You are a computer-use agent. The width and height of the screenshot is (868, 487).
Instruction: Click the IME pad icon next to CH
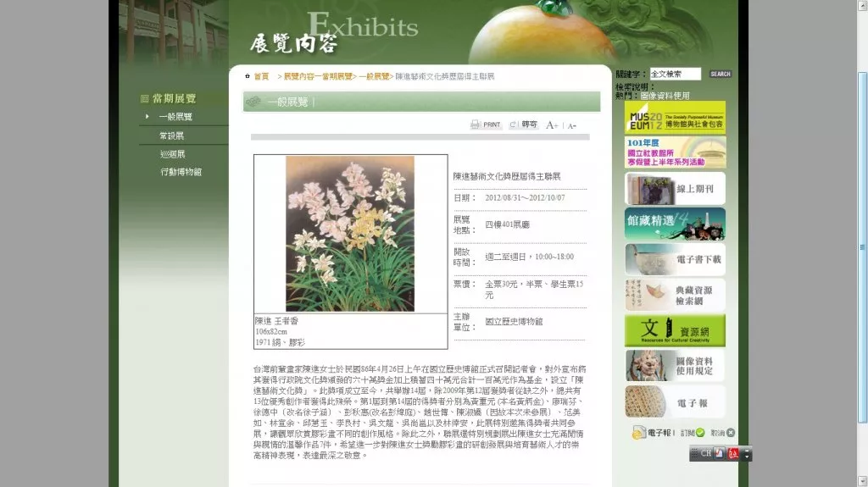click(x=719, y=453)
